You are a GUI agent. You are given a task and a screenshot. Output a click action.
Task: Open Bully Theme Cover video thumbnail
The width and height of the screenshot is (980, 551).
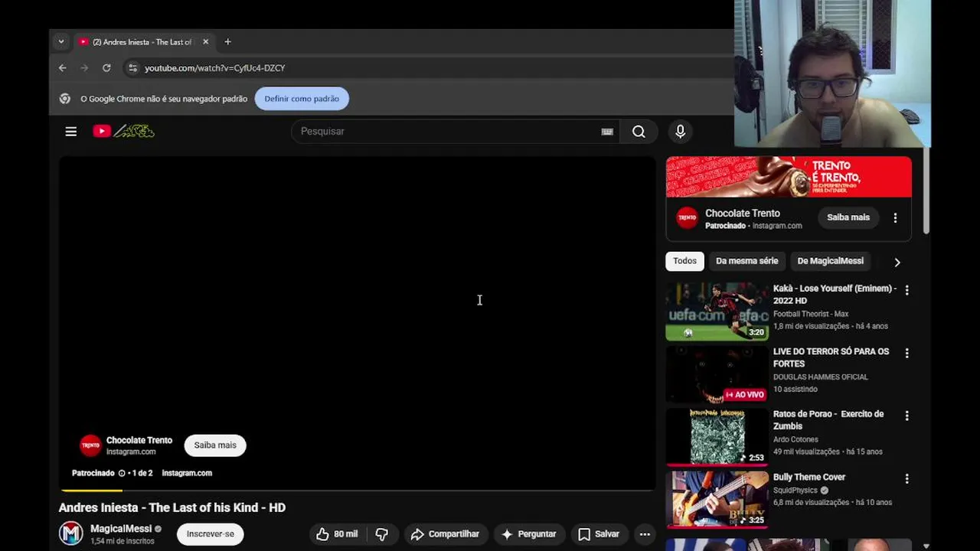[717, 500]
